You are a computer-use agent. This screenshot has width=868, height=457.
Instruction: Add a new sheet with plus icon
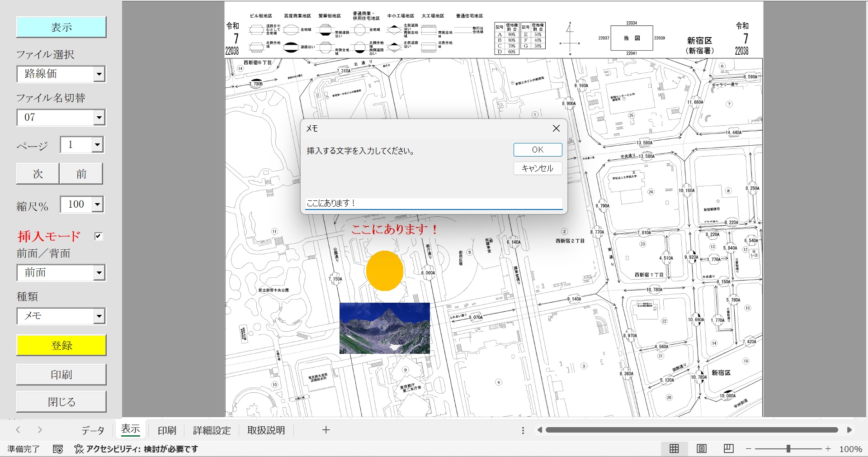point(326,430)
